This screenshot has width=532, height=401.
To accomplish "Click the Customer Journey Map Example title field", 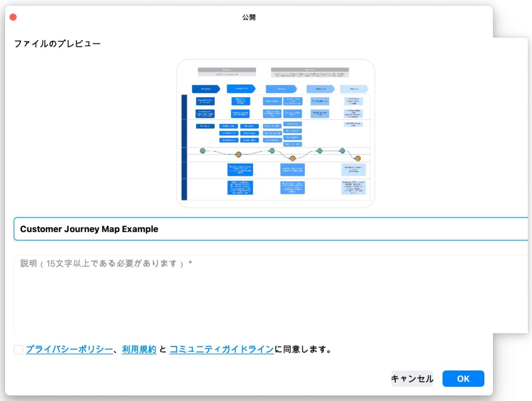I will point(166,229).
